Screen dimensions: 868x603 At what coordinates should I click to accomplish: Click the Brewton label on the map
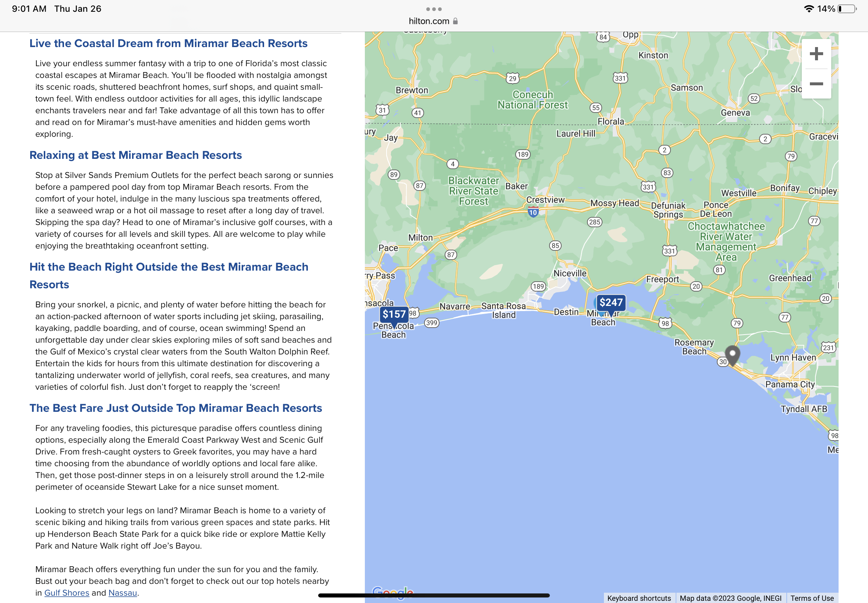(412, 90)
